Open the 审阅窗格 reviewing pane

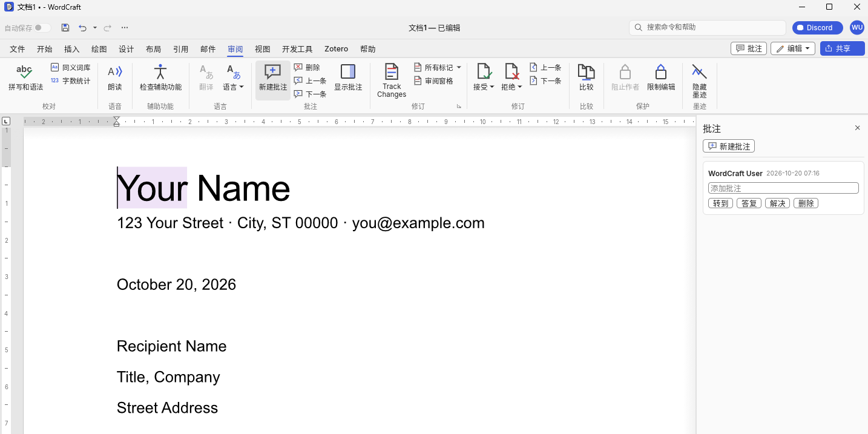click(x=433, y=81)
